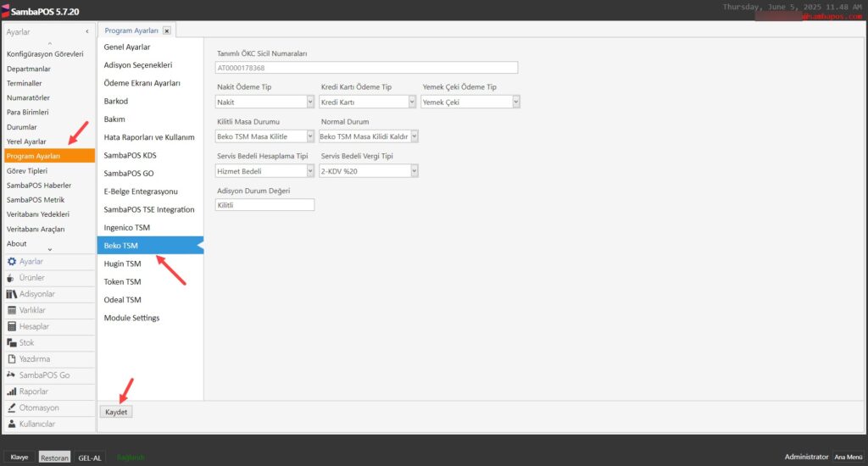Open Kredi Kartı Ödeme Tip dropdown
The image size is (868, 466).
click(x=412, y=102)
